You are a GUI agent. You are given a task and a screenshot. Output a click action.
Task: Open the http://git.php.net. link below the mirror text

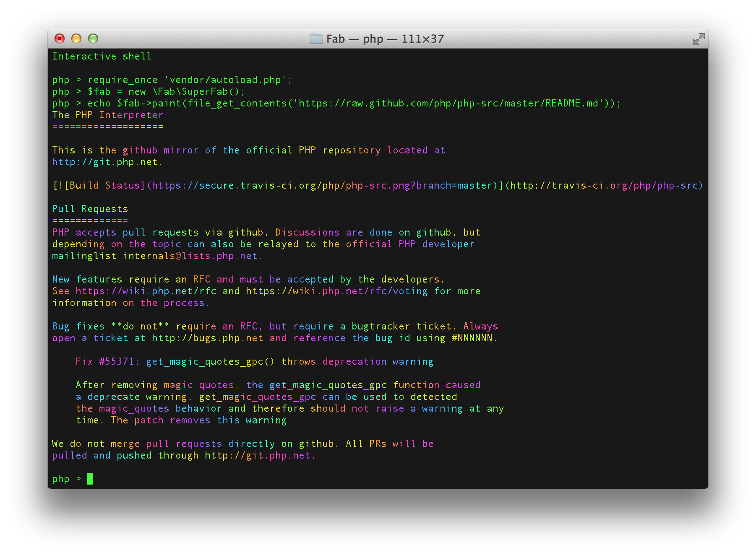click(107, 162)
